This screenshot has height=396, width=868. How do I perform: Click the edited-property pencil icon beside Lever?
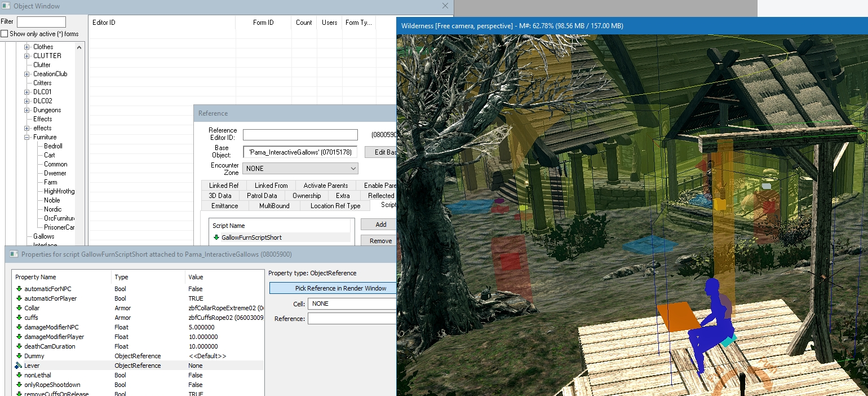[x=19, y=366]
